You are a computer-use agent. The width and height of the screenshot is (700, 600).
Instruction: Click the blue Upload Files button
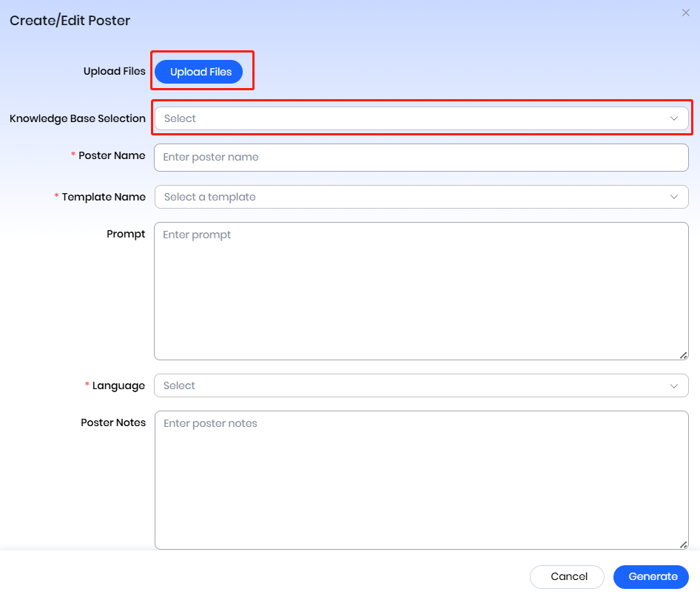tap(201, 72)
